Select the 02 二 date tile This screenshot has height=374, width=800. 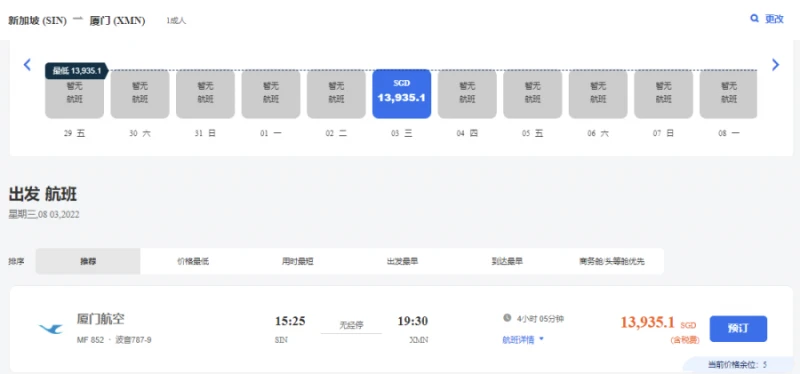[336, 94]
